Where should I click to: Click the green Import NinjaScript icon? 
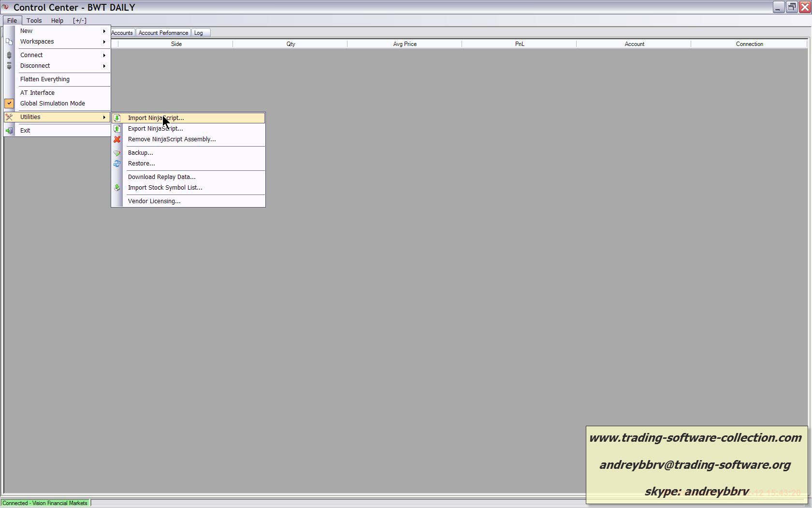117,118
